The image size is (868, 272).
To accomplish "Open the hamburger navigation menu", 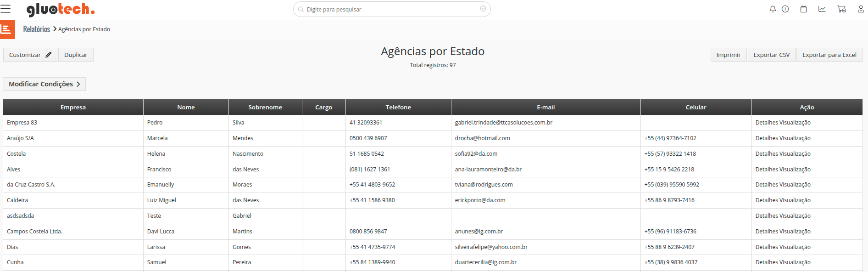I will [6, 9].
